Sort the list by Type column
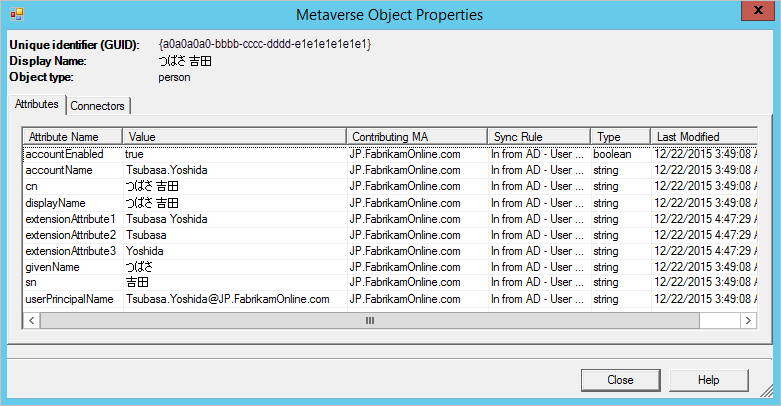781x406 pixels. coord(621,136)
